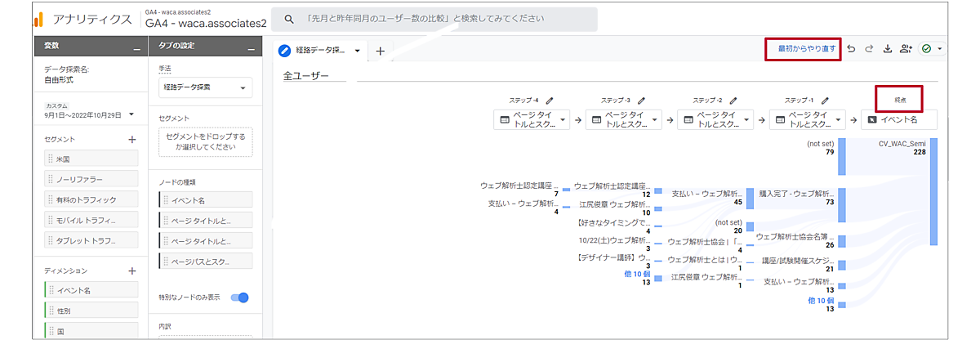980x340 pixels.
Task: Add a new segment with plus icon
Action: (x=132, y=140)
